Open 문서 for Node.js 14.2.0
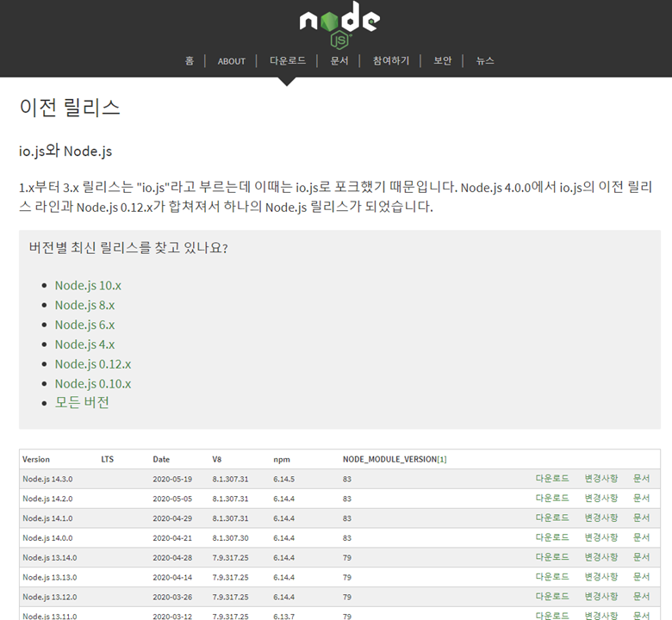Image resolution: width=672 pixels, height=620 pixels. 642,499
